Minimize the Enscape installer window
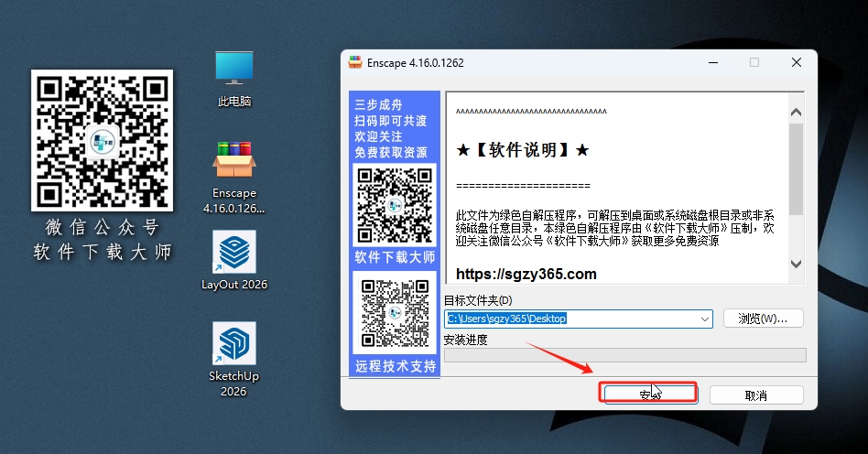 pyautogui.click(x=713, y=62)
